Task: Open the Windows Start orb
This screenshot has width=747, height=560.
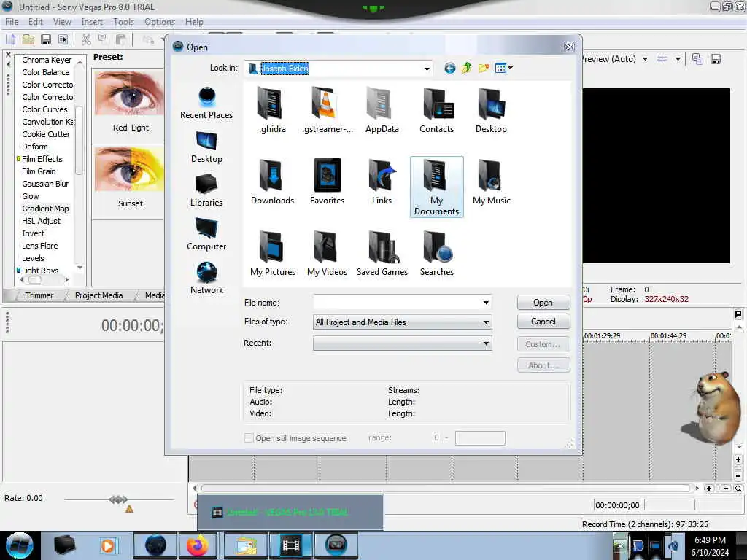Action: [x=19, y=545]
